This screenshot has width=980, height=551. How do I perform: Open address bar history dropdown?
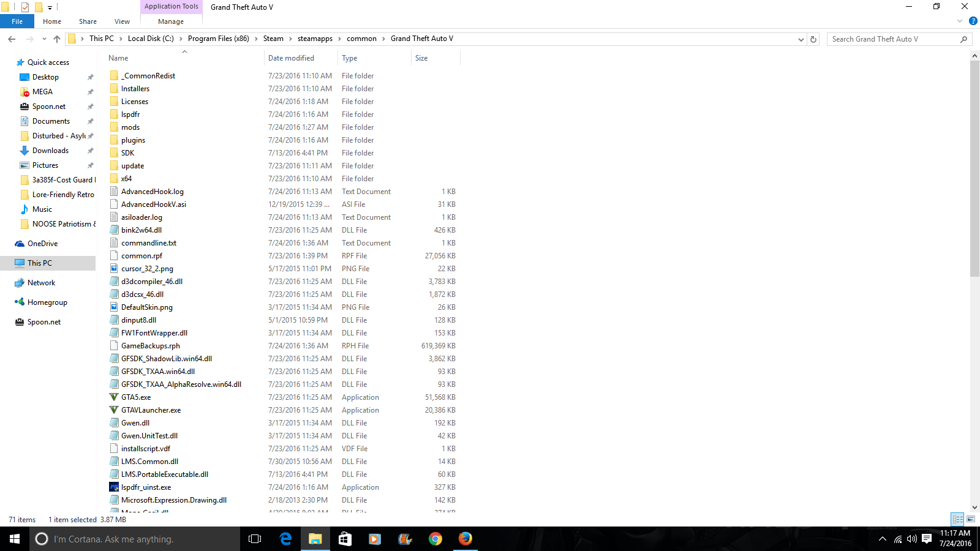point(801,39)
